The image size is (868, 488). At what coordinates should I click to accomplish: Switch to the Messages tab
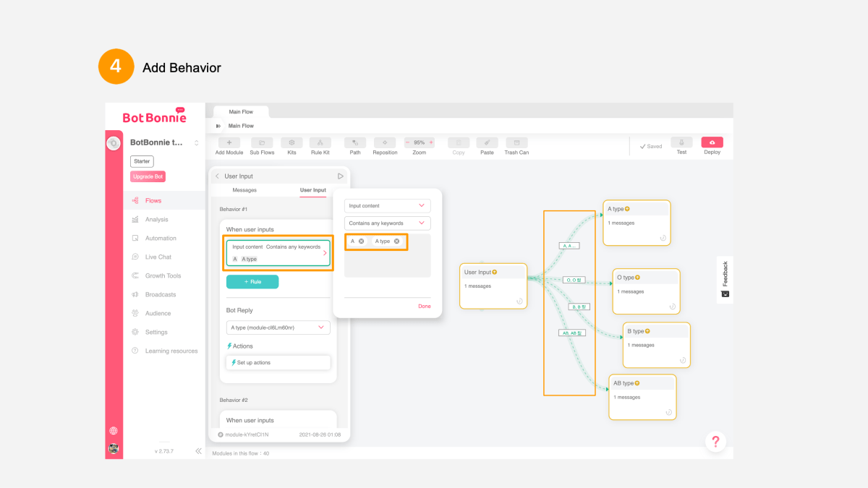[x=244, y=190]
